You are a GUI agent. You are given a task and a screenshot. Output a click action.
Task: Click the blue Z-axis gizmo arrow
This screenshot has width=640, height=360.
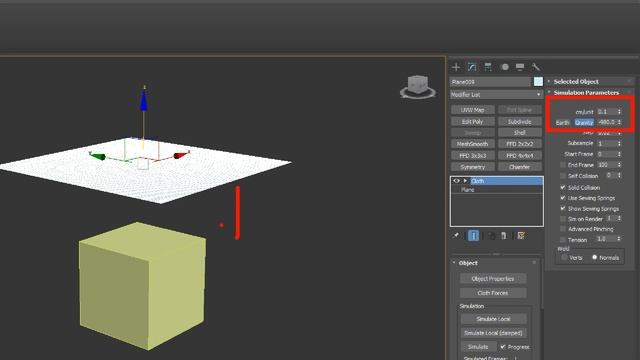pyautogui.click(x=144, y=101)
